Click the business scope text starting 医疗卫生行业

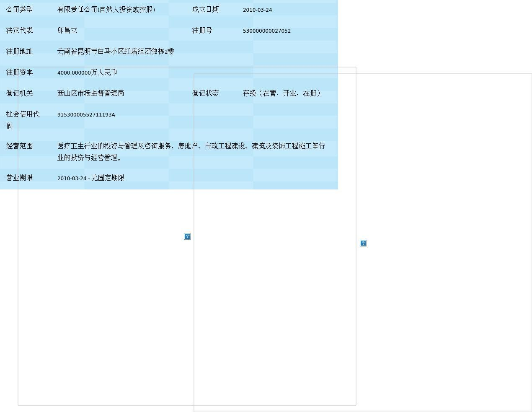(191, 152)
